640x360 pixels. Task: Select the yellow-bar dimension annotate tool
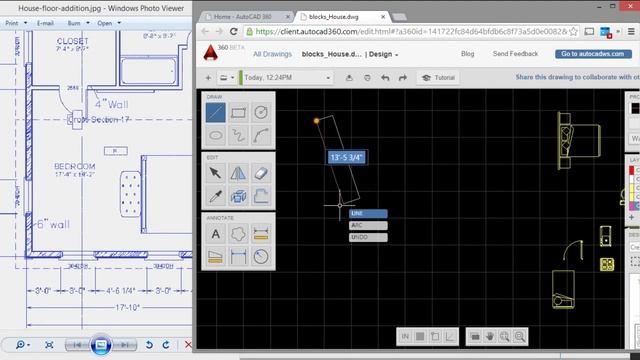tap(261, 234)
